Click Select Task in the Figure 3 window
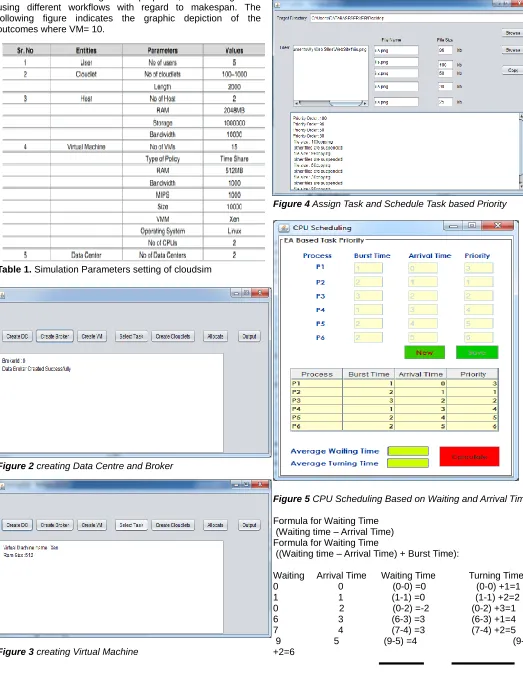 click(131, 525)
